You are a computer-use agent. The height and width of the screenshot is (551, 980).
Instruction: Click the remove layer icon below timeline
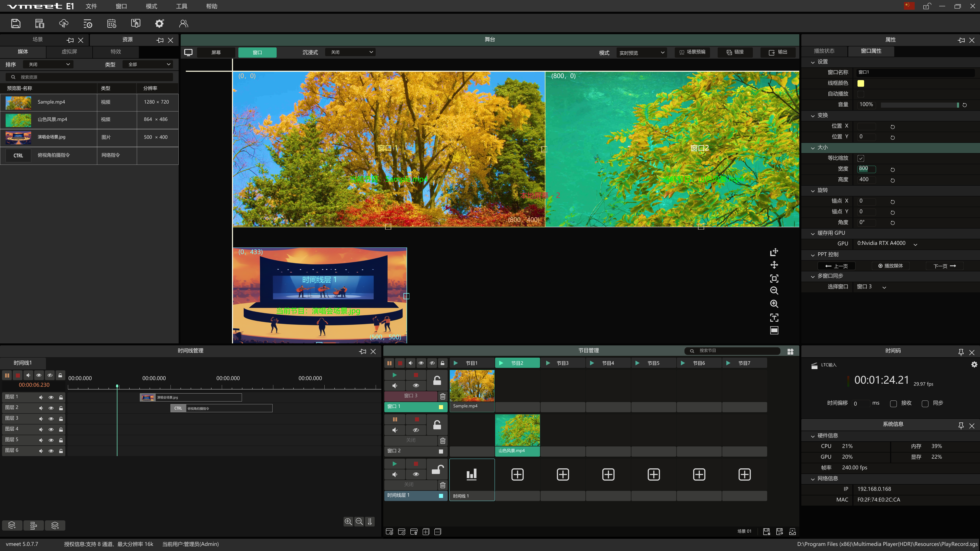tap(55, 525)
